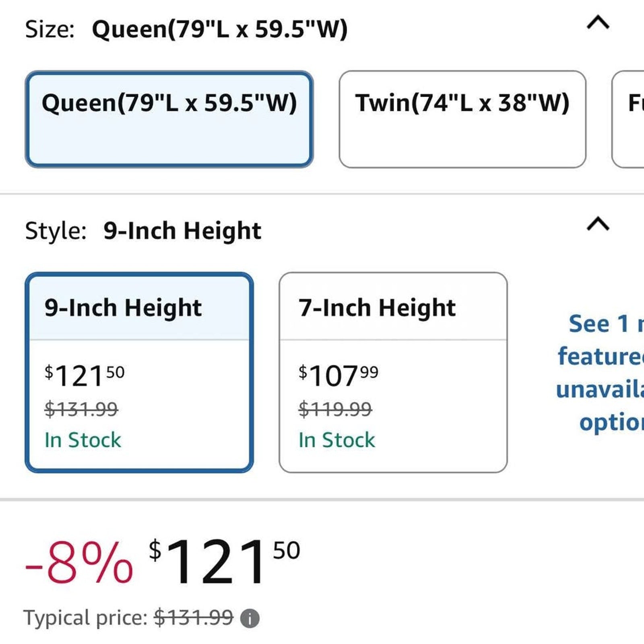The image size is (644, 644).
Task: Select the 7-Inch Height style card
Action: [393, 372]
